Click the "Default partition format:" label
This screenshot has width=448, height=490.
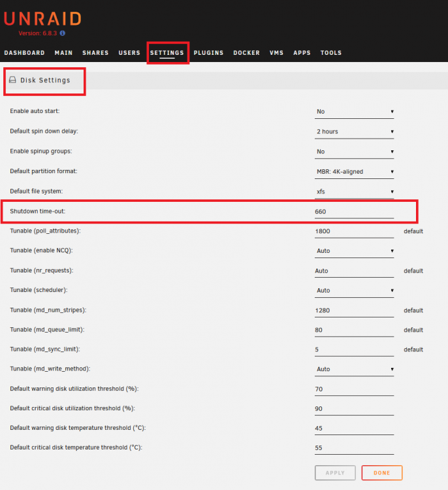coord(43,171)
